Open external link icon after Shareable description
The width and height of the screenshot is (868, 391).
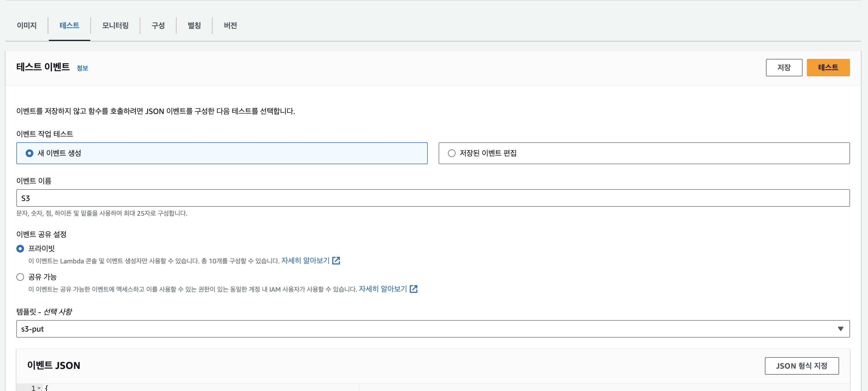coord(414,289)
